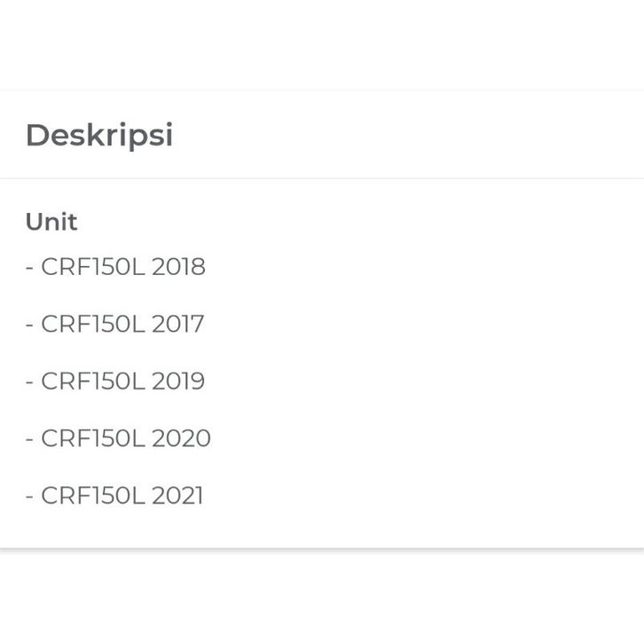
Task: Click the dash bullet before CRF150L 2017
Action: tap(29, 325)
